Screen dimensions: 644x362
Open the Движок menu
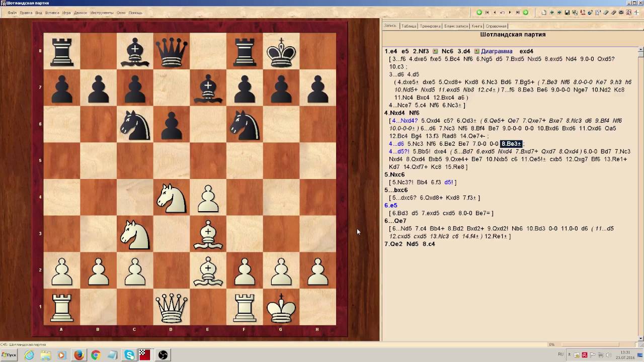tap(80, 13)
